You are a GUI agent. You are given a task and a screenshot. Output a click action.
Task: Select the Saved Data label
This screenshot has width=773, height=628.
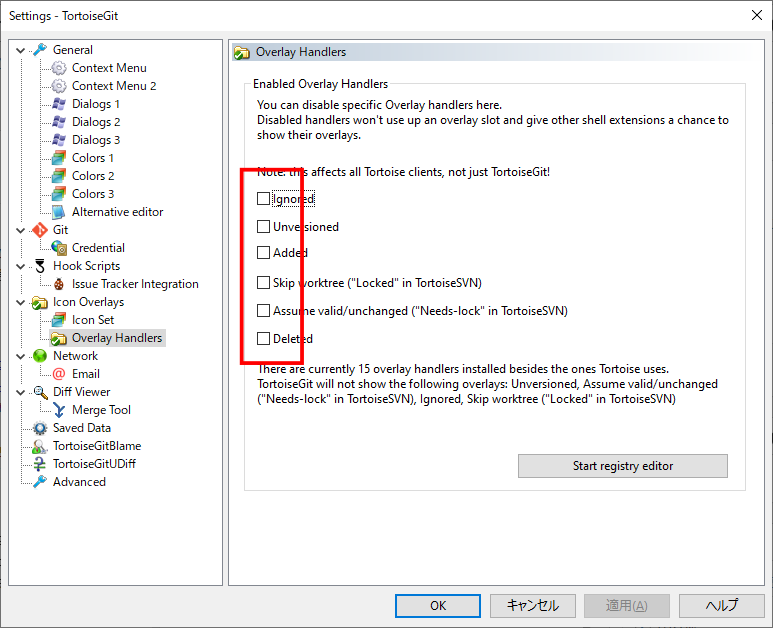tap(82, 428)
